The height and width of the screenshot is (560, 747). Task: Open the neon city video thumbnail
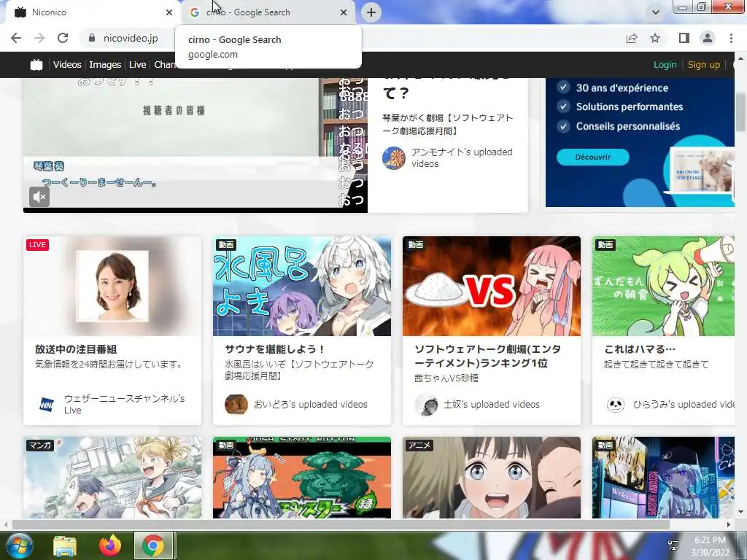coord(663,478)
